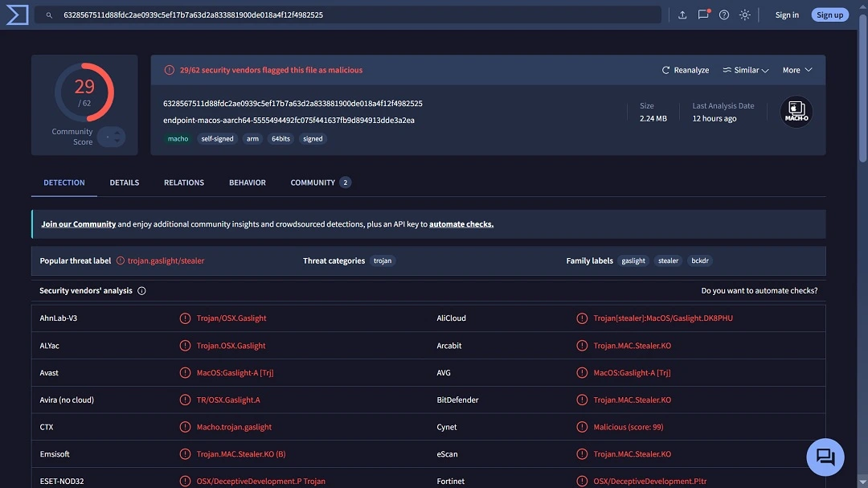Open the chat bubble floating button

(825, 457)
